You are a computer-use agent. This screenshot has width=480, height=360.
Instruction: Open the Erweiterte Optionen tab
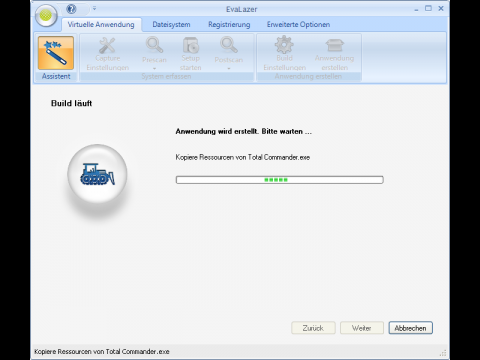pos(298,25)
